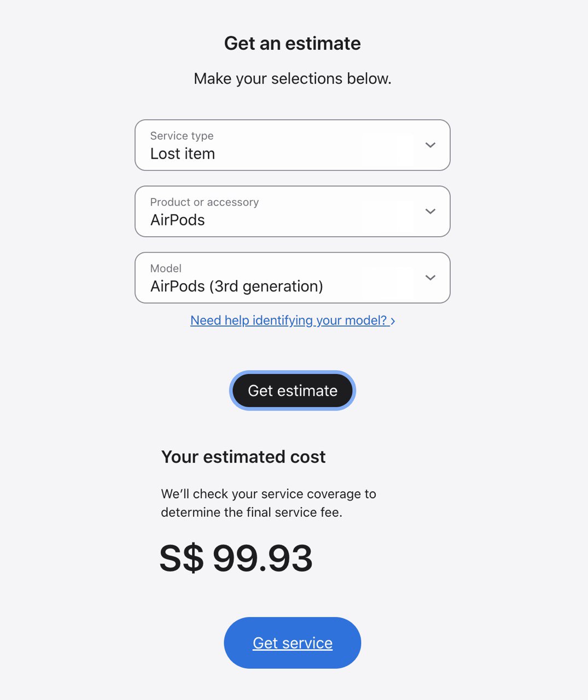Screen dimensions: 588x700
Task: Click the 'AirPods (3rd generation)' selected value
Action: pos(236,286)
